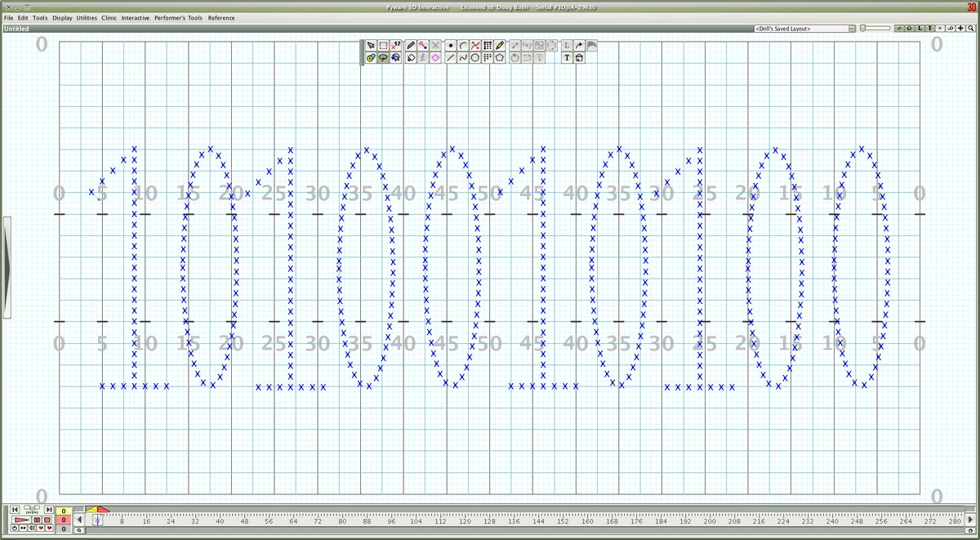The height and width of the screenshot is (540, 980).
Task: Select the yellow crayon tool
Action: [499, 46]
